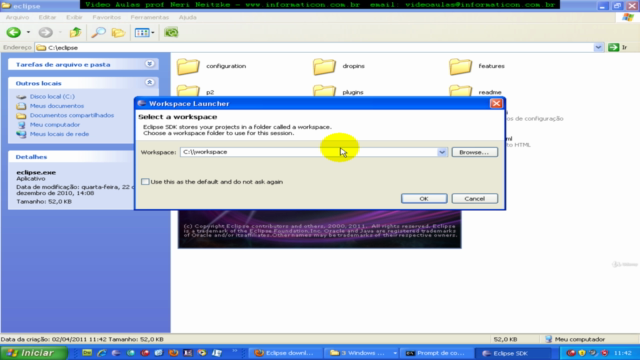
Task: Open the Ferramentas menu
Action: tap(149, 17)
